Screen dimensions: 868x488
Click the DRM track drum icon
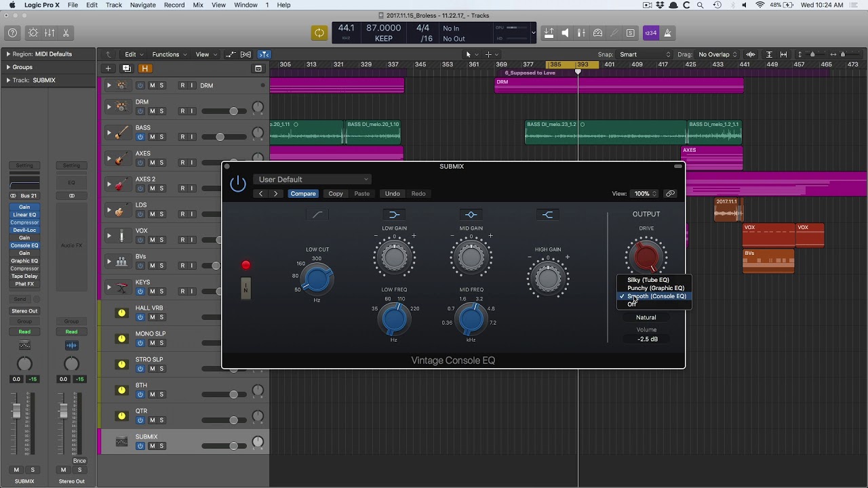click(121, 106)
